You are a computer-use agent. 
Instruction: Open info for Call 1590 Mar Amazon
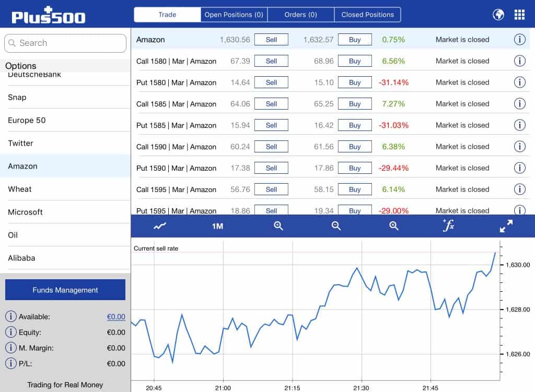tap(519, 147)
